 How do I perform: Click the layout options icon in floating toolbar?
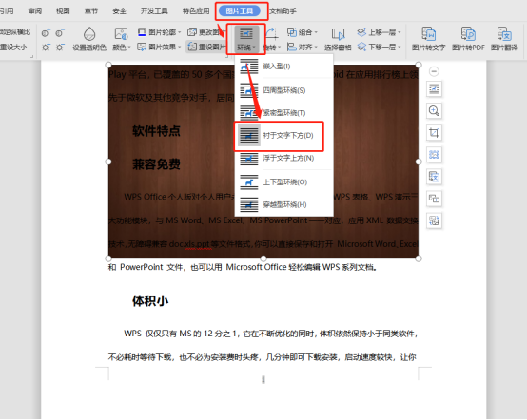[x=434, y=89]
